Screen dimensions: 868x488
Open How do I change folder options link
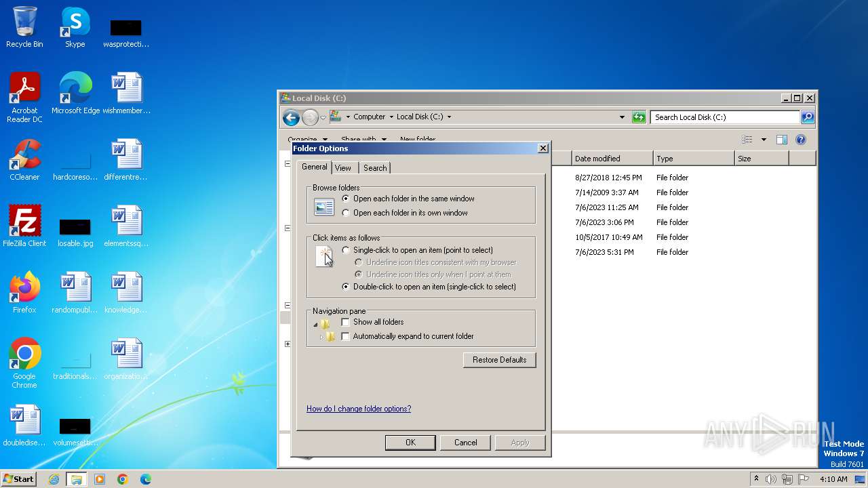click(x=359, y=409)
